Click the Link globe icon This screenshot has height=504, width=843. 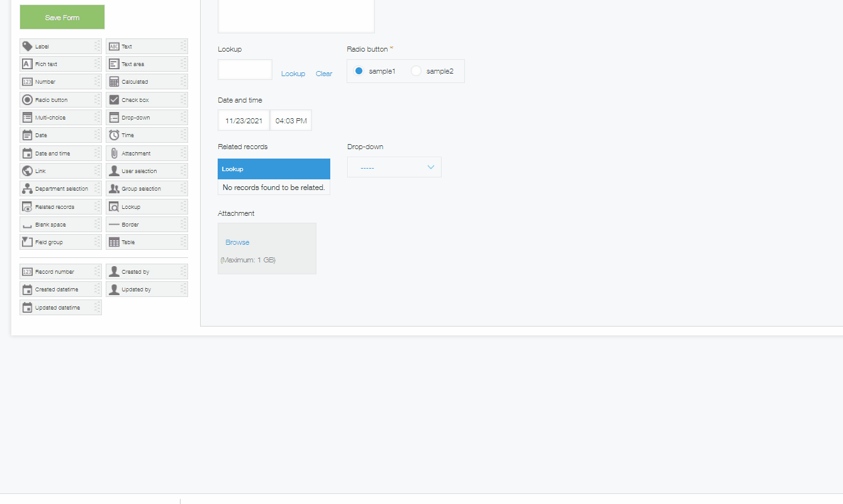pos(27,171)
